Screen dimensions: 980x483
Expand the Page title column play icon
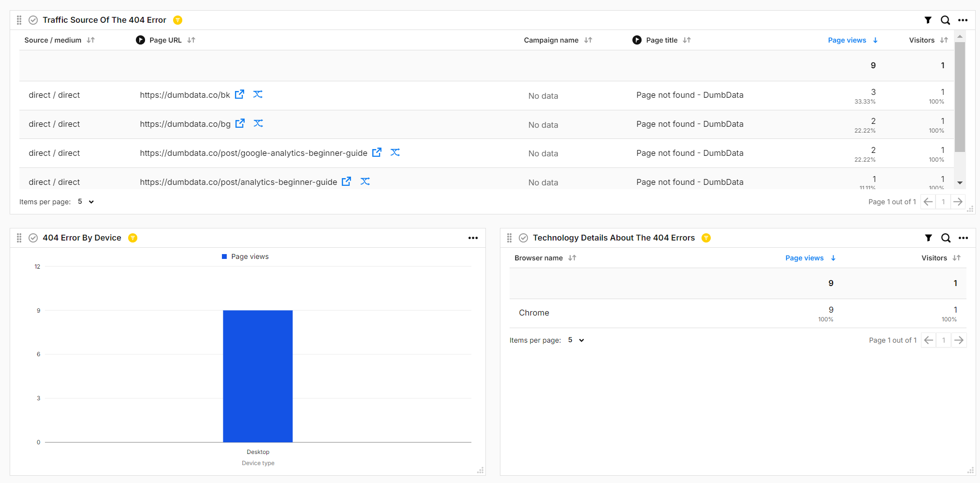pos(637,40)
